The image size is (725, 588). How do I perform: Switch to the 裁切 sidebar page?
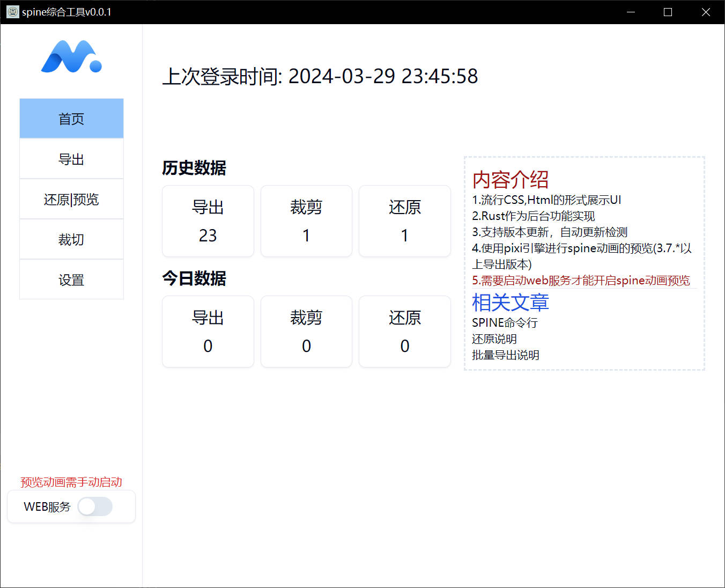(71, 240)
